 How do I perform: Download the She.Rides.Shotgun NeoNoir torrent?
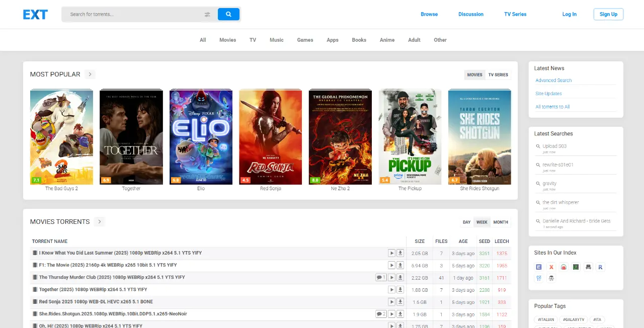[400, 314]
